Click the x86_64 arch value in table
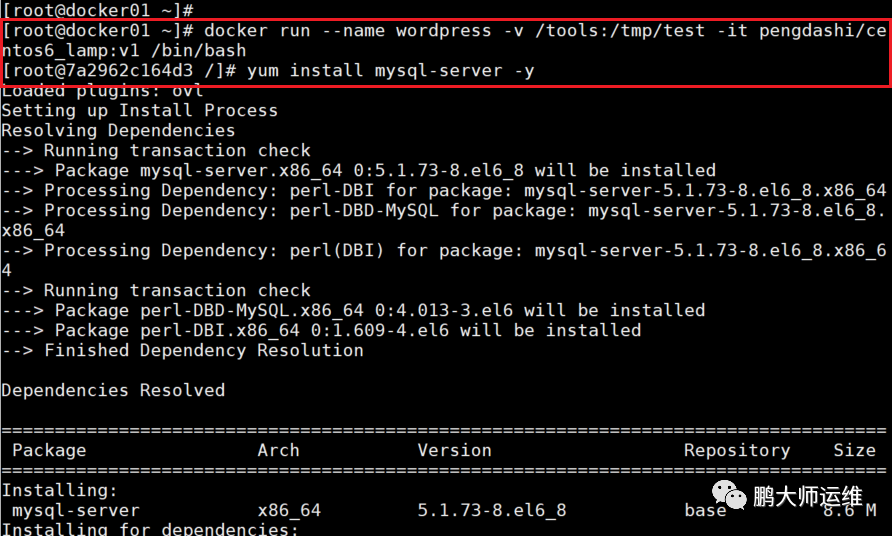 click(289, 510)
